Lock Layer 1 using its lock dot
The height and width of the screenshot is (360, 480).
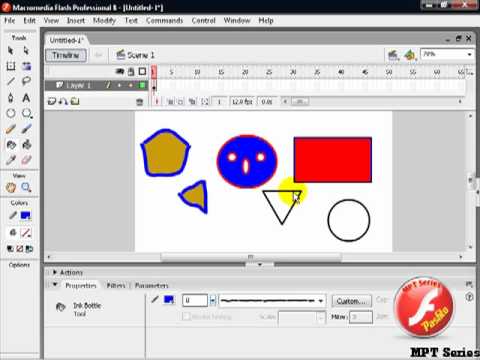pyautogui.click(x=131, y=85)
